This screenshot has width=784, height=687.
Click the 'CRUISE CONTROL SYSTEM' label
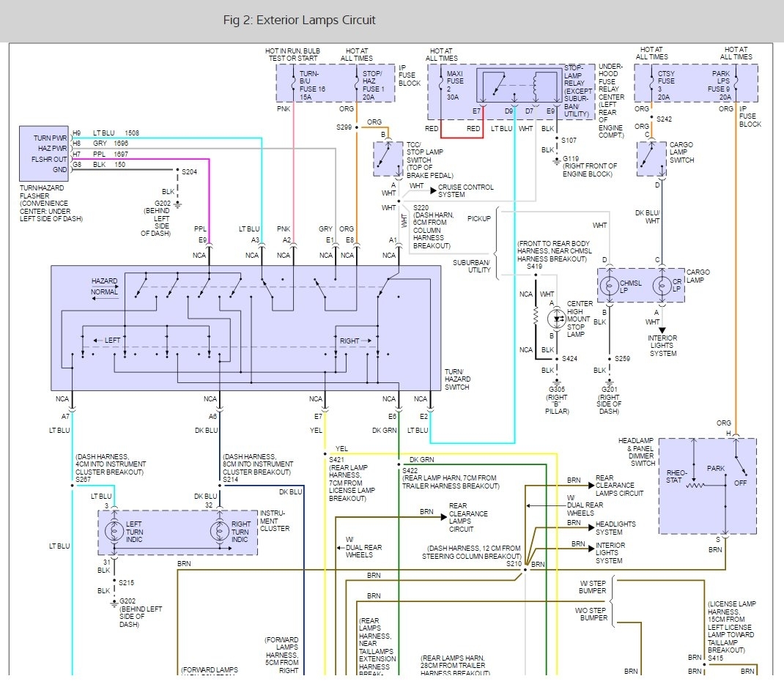[x=465, y=191]
